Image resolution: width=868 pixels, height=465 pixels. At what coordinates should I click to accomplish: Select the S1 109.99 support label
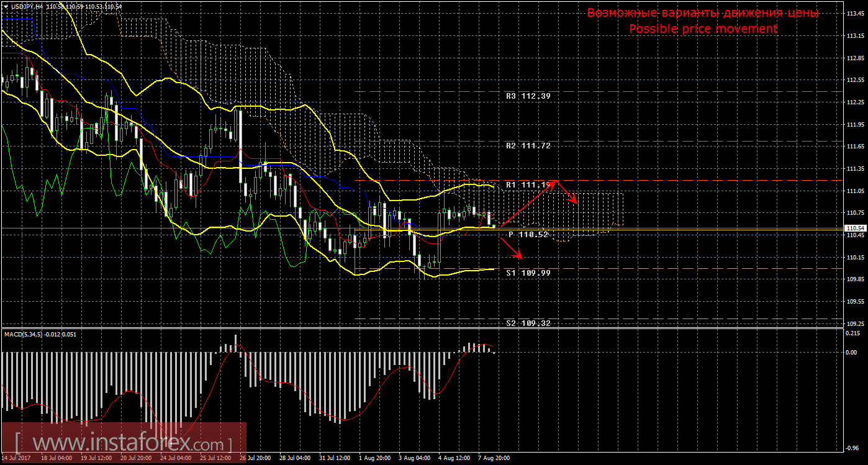(x=528, y=273)
